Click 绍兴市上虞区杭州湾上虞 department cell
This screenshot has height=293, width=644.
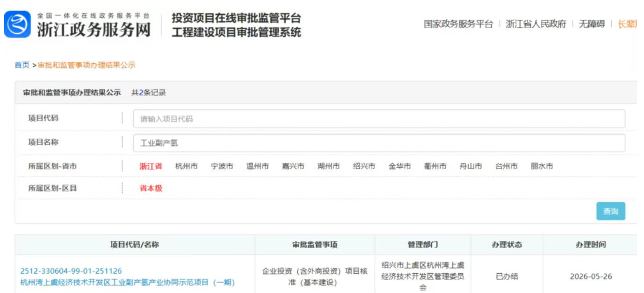tap(423, 276)
